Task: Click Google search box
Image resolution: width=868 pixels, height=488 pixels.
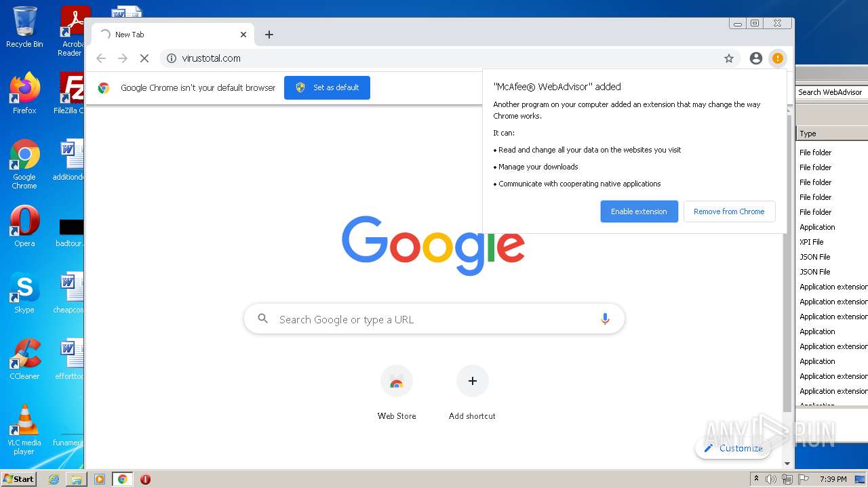Action: [434, 319]
